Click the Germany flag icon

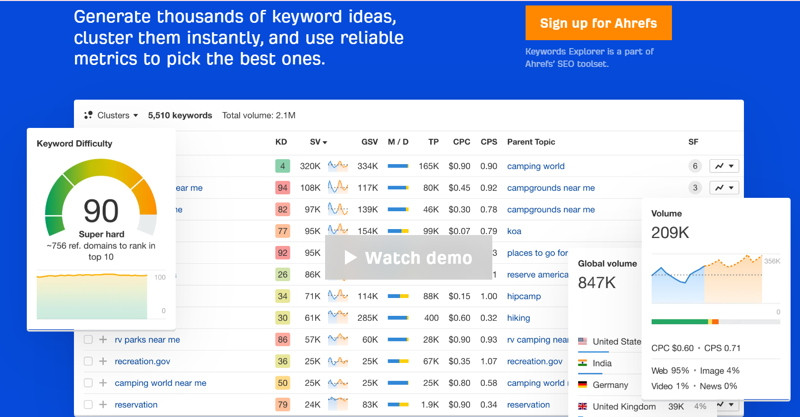pos(582,385)
